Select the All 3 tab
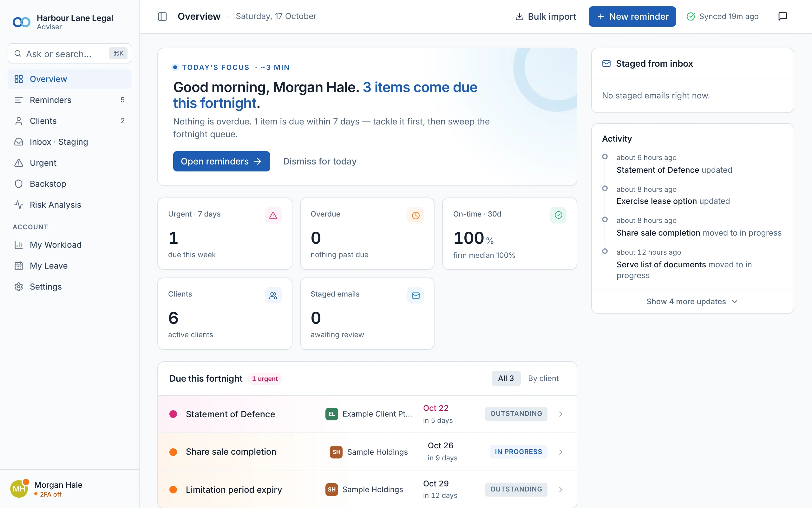 coord(506,378)
